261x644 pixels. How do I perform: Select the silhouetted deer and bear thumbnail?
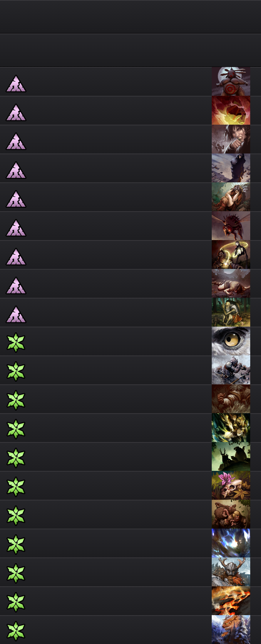coord(231,457)
